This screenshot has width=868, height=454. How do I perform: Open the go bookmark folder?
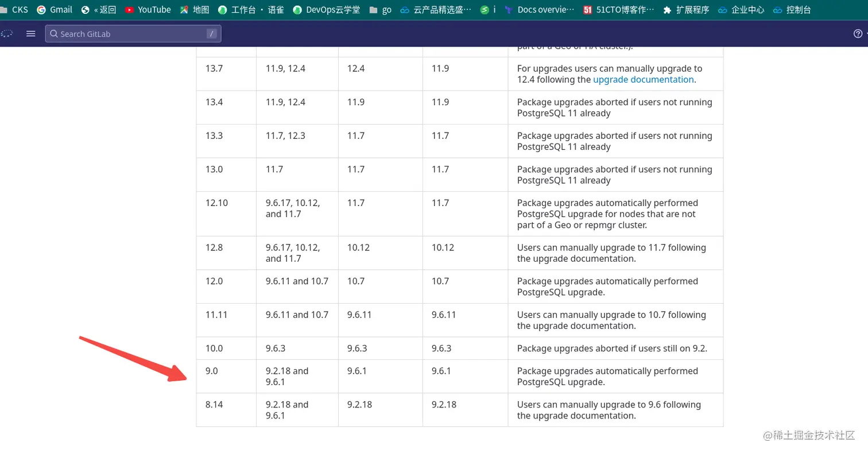point(381,9)
